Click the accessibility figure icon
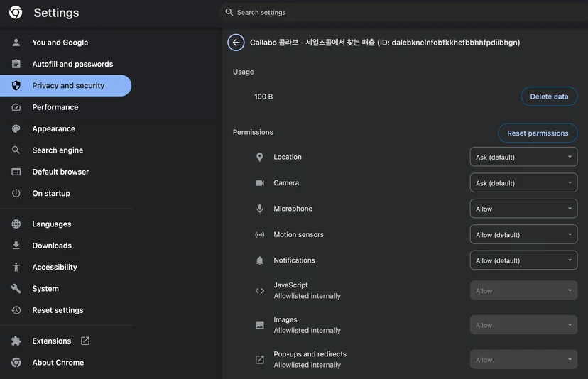The image size is (588, 379). pyautogui.click(x=16, y=268)
